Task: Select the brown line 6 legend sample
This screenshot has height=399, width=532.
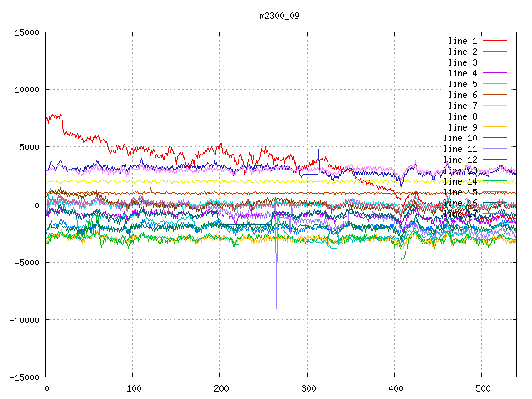Action: [x=495, y=95]
